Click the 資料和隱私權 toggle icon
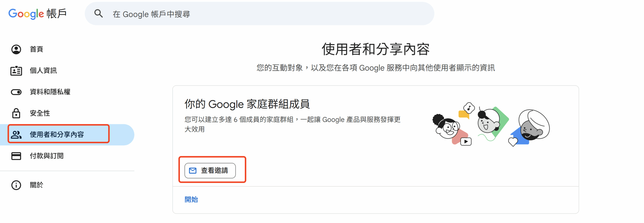644x223 pixels. [x=16, y=92]
